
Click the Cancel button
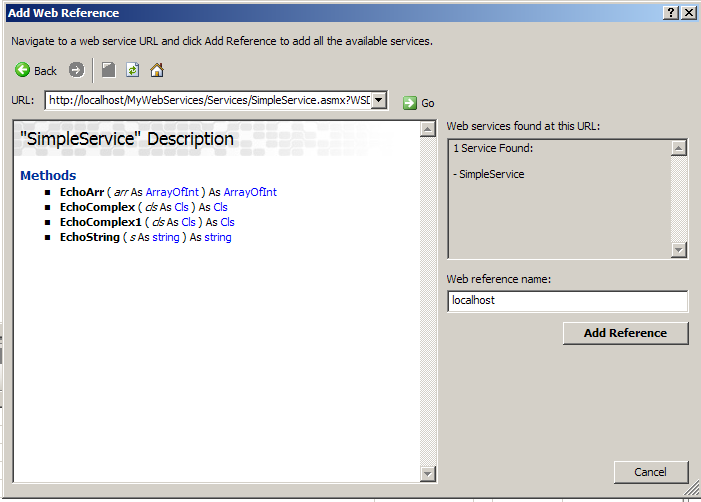click(x=650, y=472)
